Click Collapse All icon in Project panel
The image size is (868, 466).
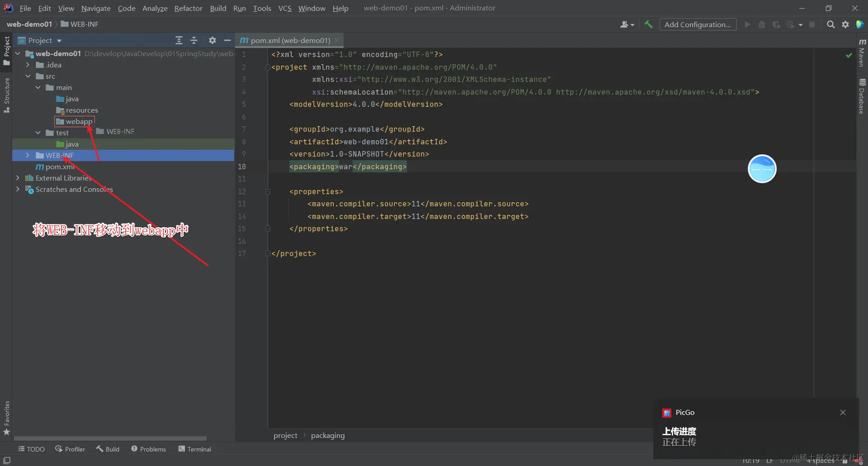pyautogui.click(x=194, y=40)
